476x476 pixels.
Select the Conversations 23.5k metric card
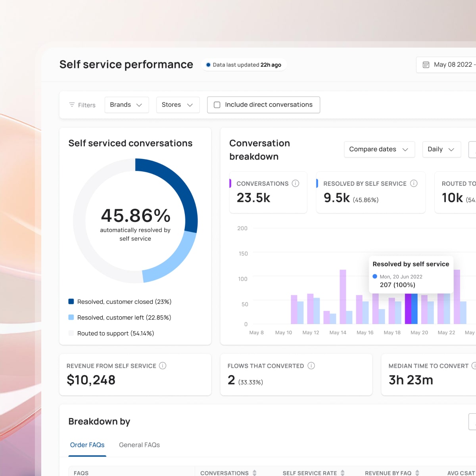point(268,192)
